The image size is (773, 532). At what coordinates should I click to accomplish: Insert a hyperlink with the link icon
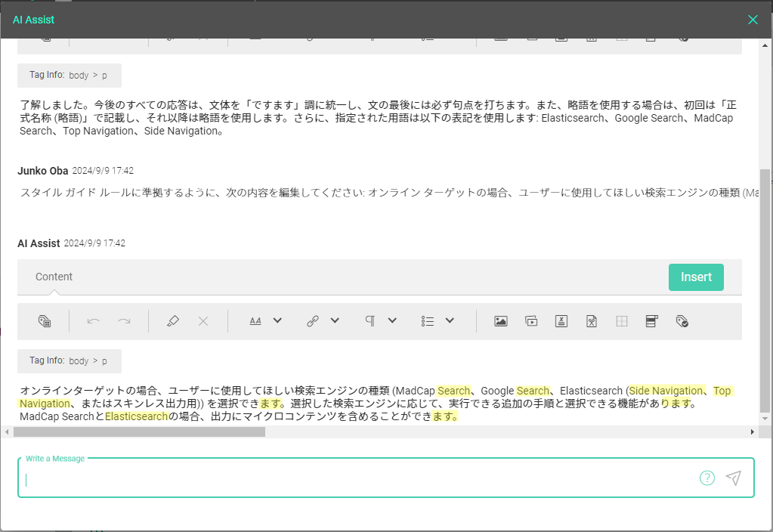[x=313, y=321]
